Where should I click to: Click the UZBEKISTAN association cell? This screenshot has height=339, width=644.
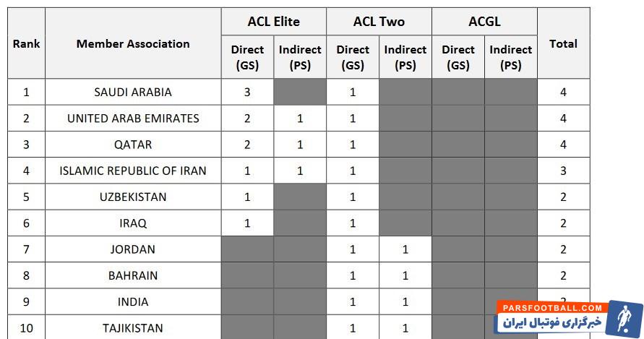[x=133, y=197]
